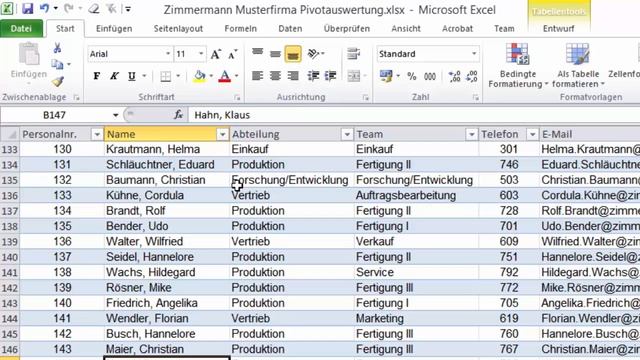Click merge and center cells icon
640x360 pixels.
[353, 76]
